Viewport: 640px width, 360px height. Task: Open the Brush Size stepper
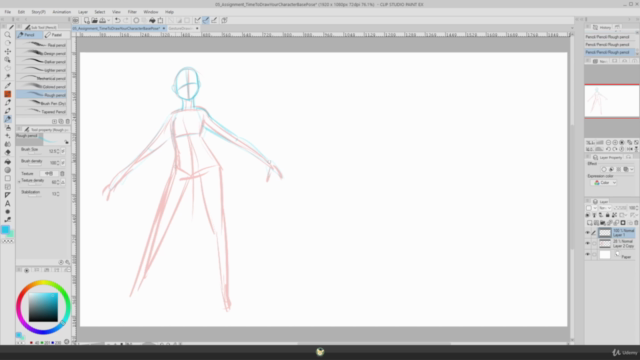click(x=58, y=151)
